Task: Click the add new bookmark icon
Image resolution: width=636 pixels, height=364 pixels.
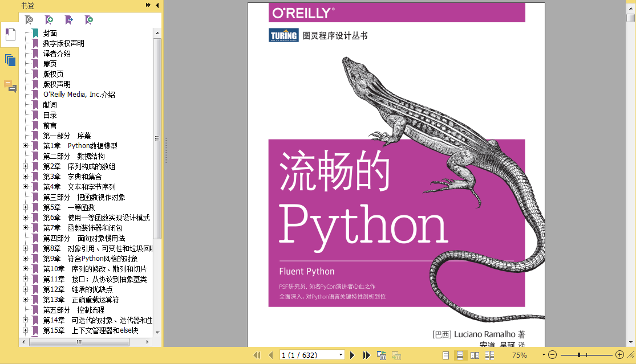Action: [x=48, y=19]
